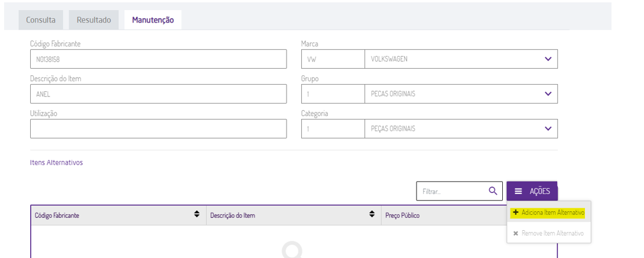Focus the empty Utilização text field

(158, 128)
